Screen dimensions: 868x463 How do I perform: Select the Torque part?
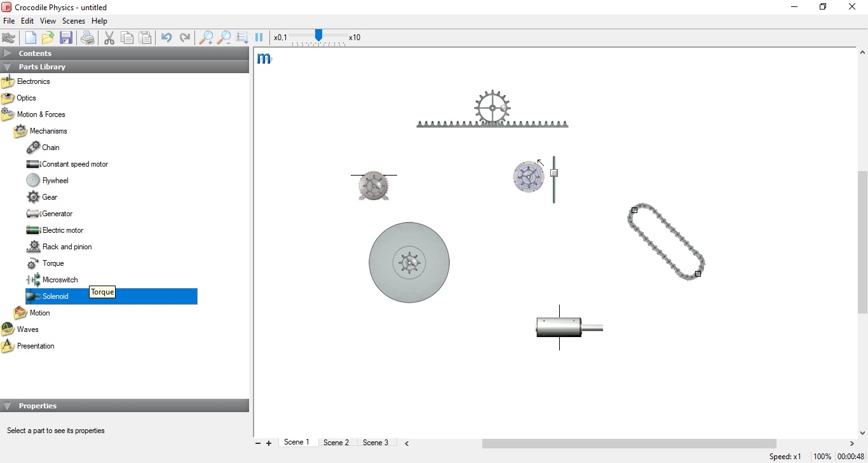pyautogui.click(x=45, y=263)
